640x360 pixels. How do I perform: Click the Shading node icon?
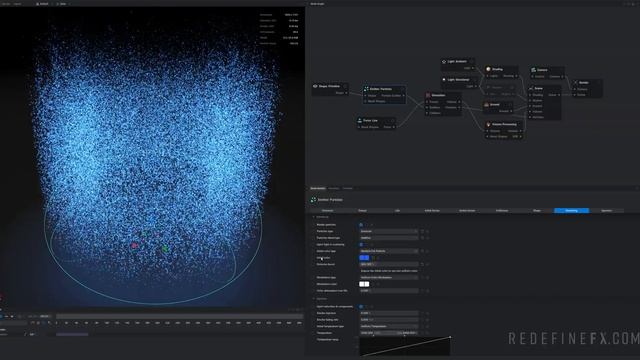pos(488,69)
